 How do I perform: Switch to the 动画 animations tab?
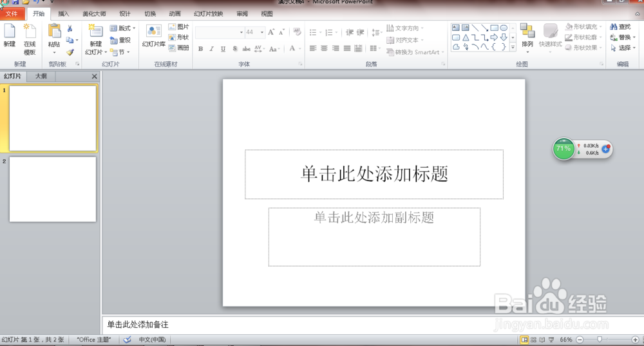[x=175, y=14]
